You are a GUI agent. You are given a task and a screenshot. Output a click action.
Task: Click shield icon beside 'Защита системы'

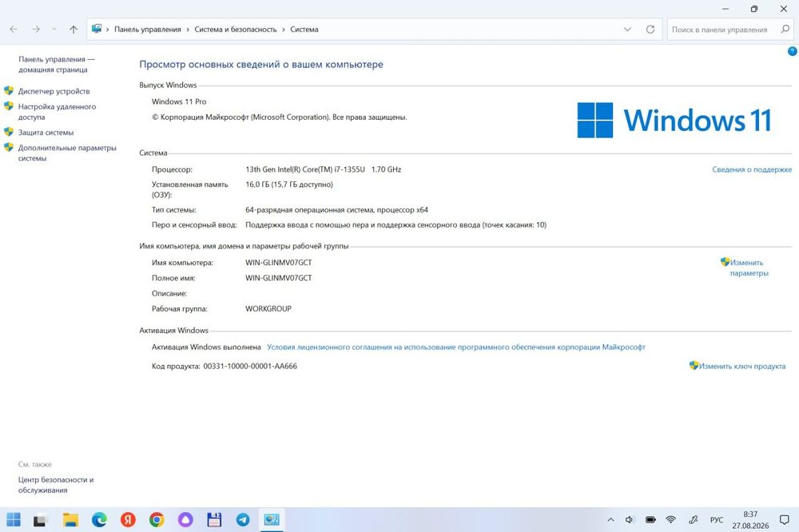[9, 132]
